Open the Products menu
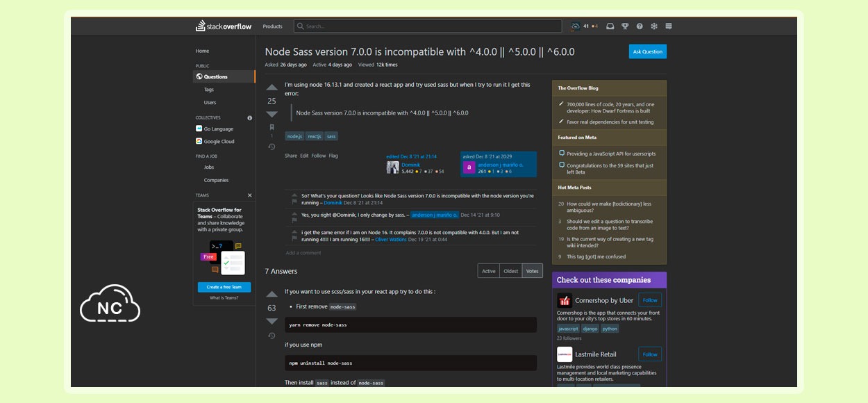868x403 pixels. coord(272,26)
